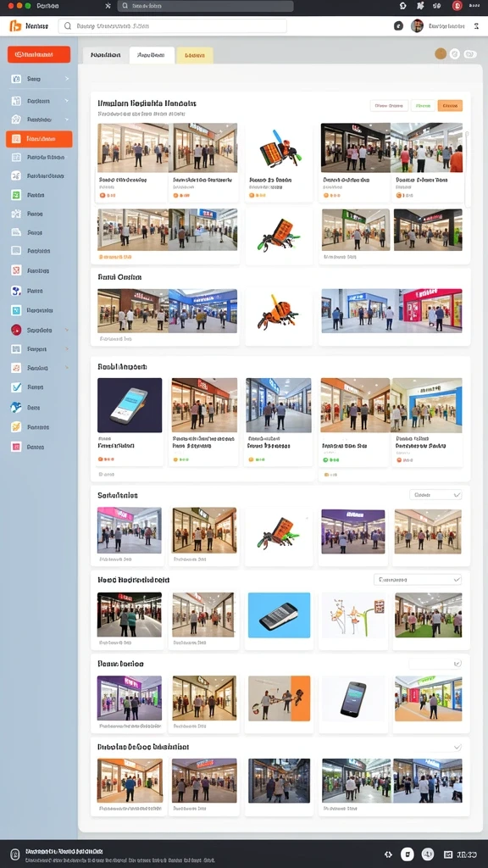Click the white rounded square icon in bottom bar

pos(407,854)
